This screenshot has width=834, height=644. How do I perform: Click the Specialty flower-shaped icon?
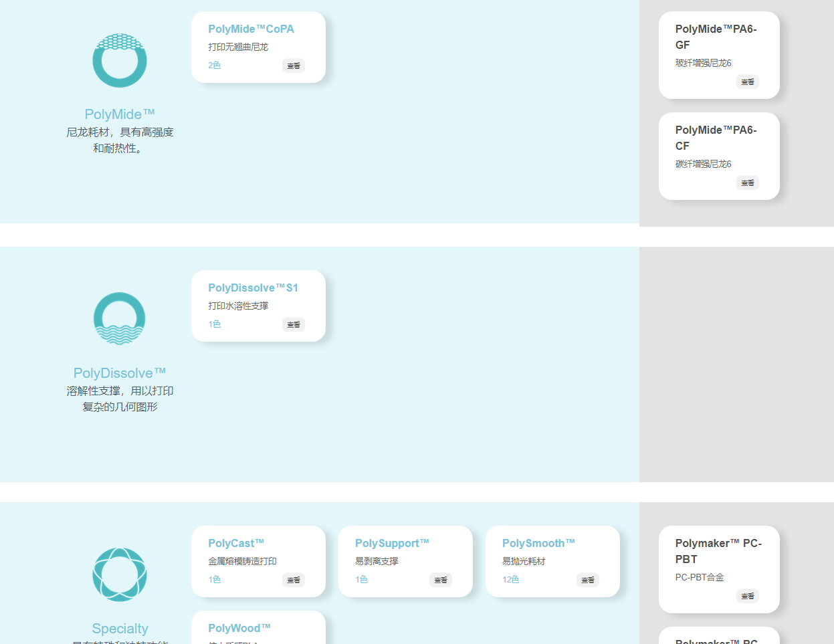(x=120, y=574)
